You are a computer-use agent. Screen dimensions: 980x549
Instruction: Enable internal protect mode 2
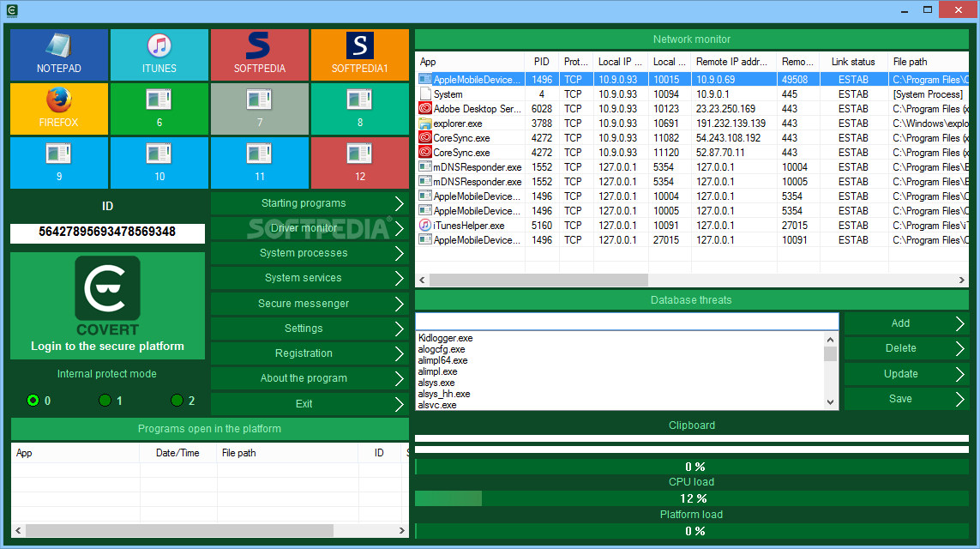pyautogui.click(x=177, y=401)
